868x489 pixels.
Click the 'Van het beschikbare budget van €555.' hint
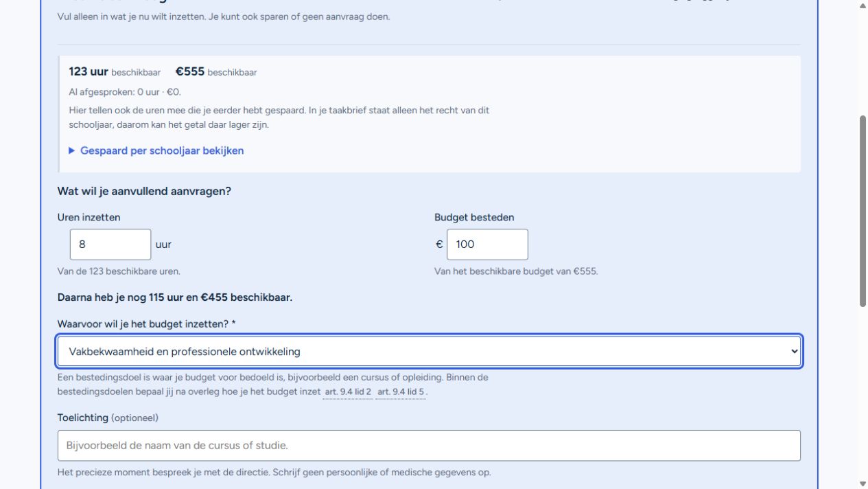coord(516,271)
